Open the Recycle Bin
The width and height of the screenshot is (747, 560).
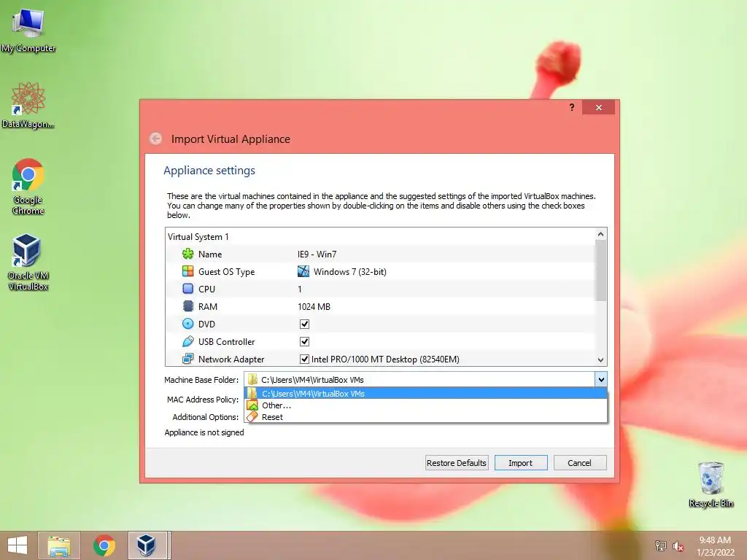(711, 484)
